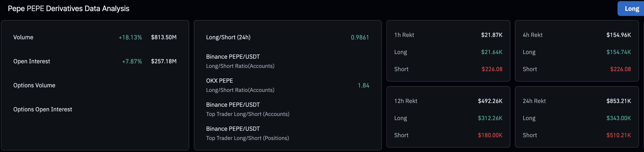Click the 24h Rekt total $853.21K
This screenshot has height=152, width=644.
click(618, 101)
